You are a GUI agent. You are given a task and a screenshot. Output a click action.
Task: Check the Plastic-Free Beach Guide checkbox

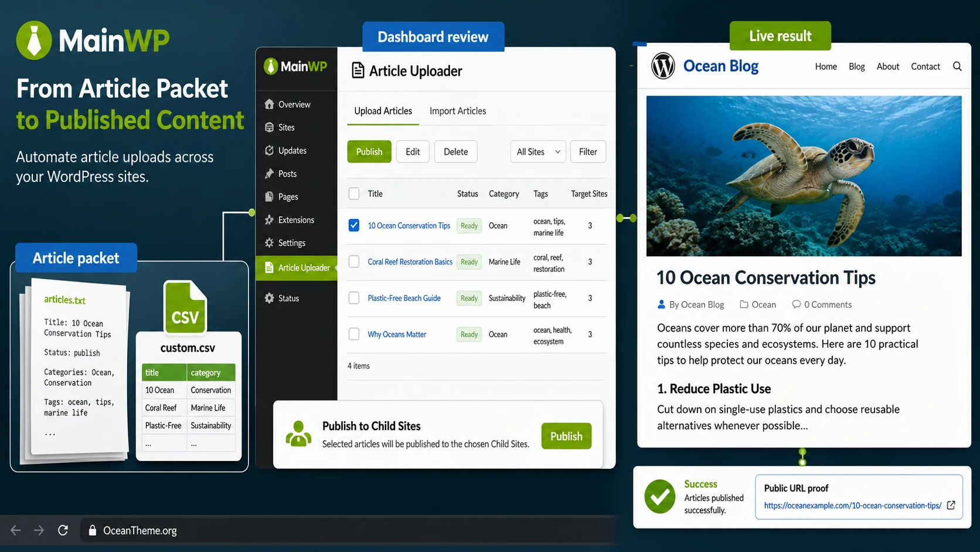(354, 298)
